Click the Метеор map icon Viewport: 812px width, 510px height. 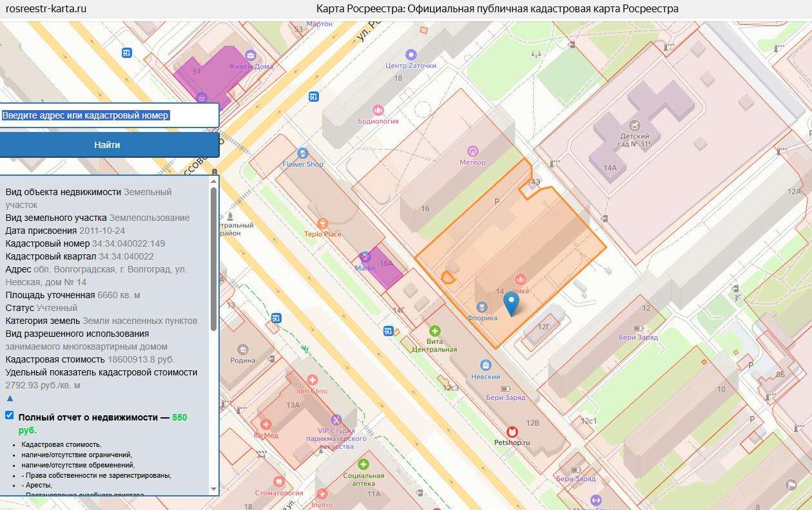474,151
